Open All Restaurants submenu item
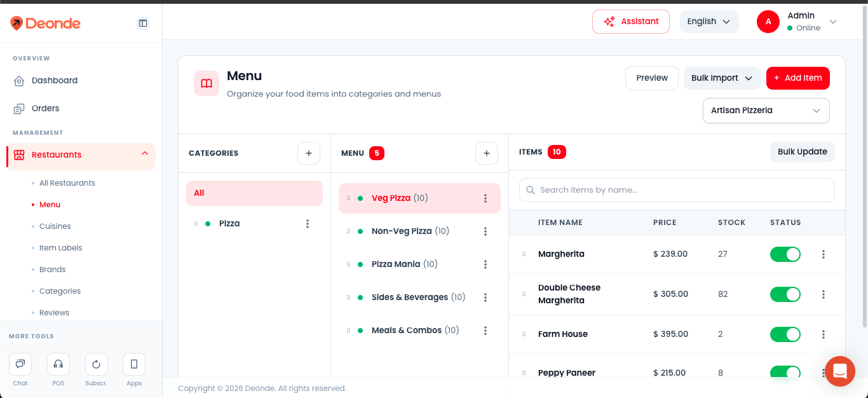Image resolution: width=868 pixels, height=398 pixels. [x=67, y=183]
